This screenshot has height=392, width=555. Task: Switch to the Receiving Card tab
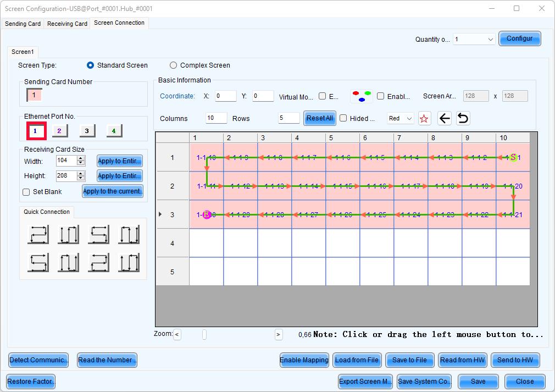click(x=67, y=24)
